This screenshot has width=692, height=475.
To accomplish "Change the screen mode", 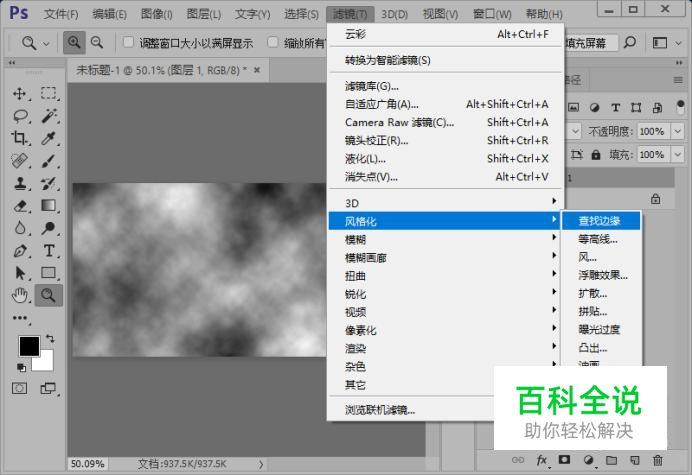I will click(48, 388).
